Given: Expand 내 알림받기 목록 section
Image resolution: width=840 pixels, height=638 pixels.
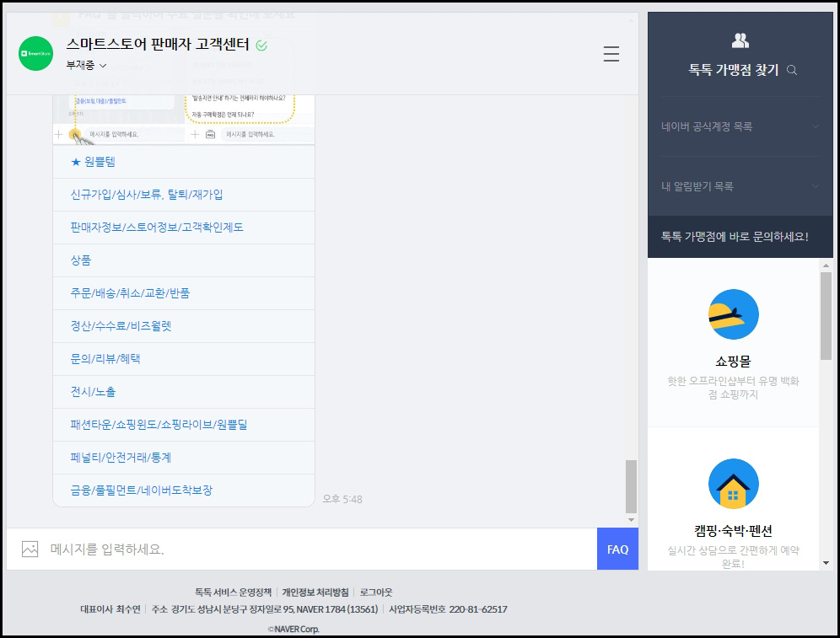Looking at the screenshot, I should point(740,186).
